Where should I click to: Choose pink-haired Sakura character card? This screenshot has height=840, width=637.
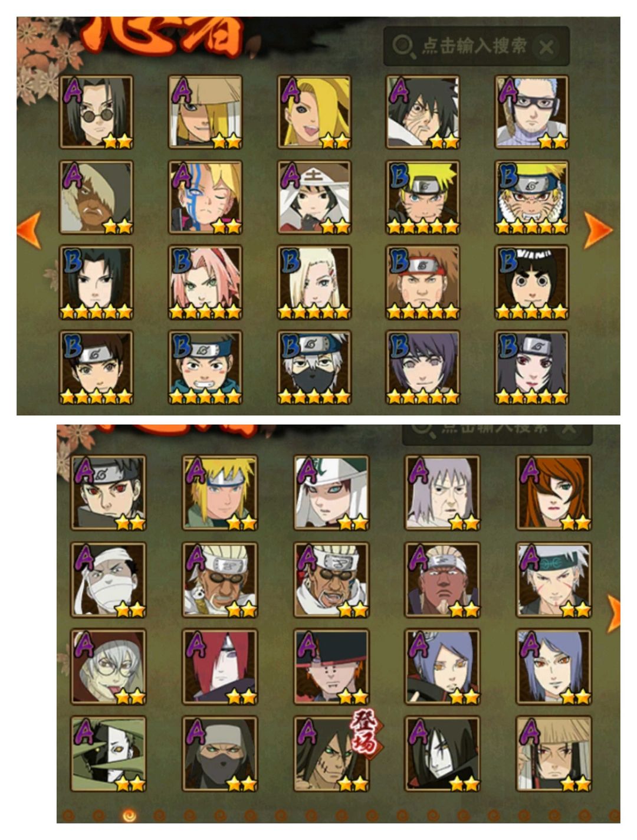pyautogui.click(x=205, y=283)
